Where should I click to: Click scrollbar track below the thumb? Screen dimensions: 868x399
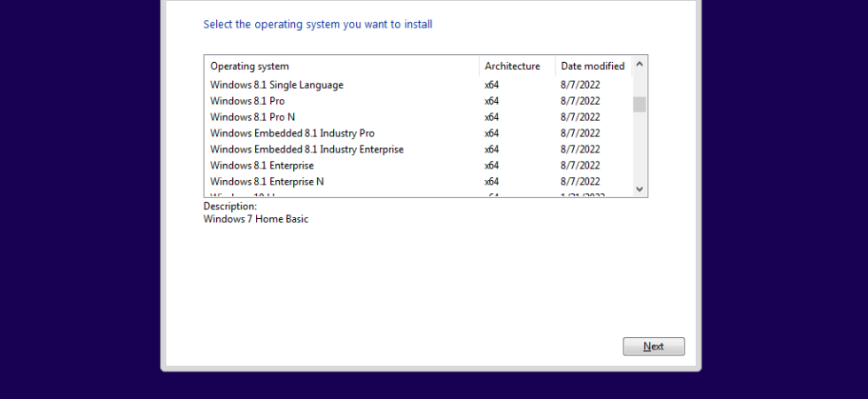pos(639,147)
